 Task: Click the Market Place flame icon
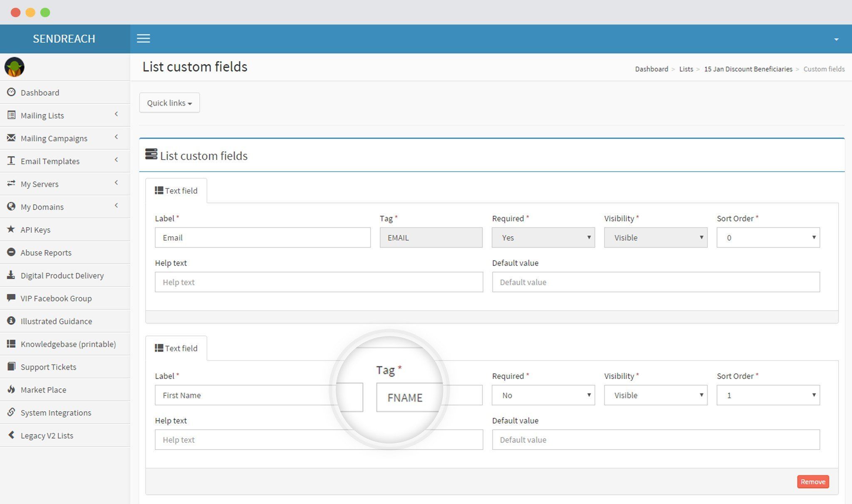[x=11, y=389]
